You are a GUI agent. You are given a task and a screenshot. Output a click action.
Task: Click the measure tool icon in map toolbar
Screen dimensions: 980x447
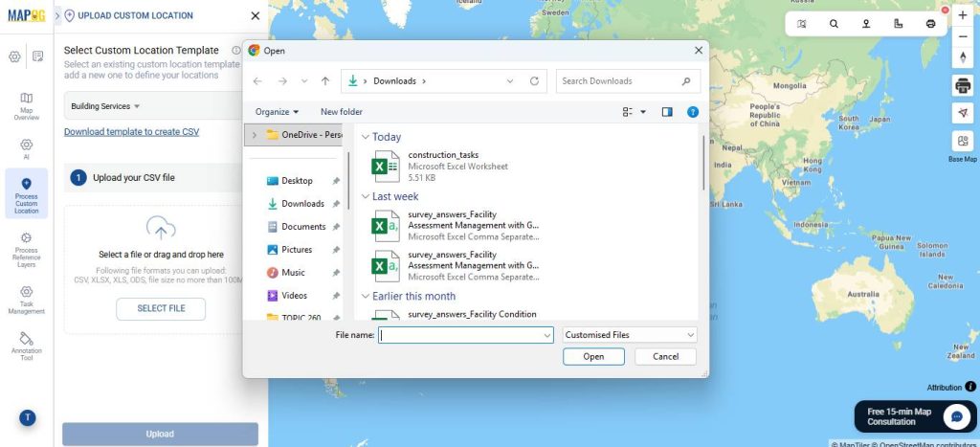pyautogui.click(x=898, y=24)
